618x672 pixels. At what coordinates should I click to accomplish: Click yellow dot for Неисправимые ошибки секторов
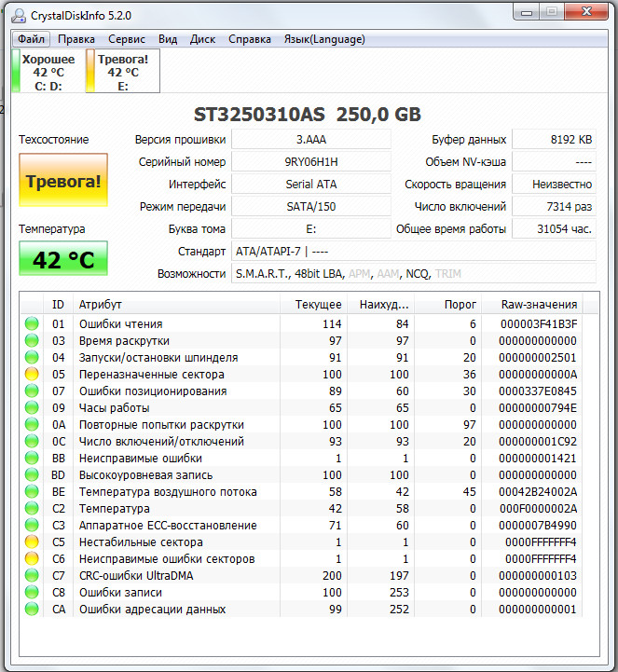33,559
